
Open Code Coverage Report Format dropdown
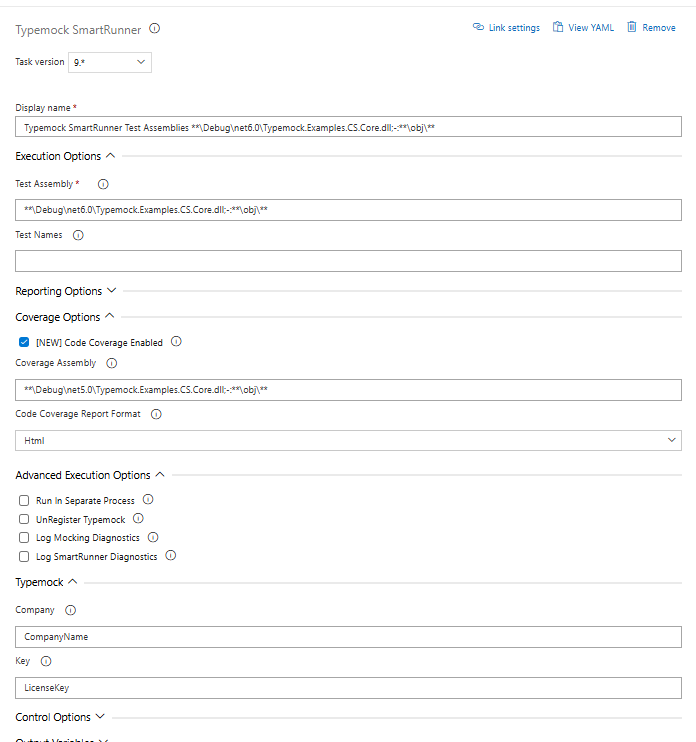tap(348, 440)
